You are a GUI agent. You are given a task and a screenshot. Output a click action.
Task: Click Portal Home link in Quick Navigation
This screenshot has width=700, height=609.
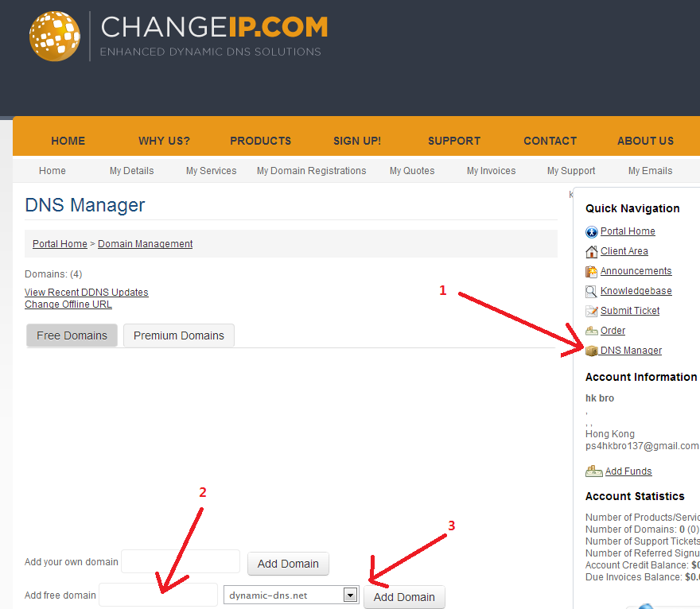628,231
